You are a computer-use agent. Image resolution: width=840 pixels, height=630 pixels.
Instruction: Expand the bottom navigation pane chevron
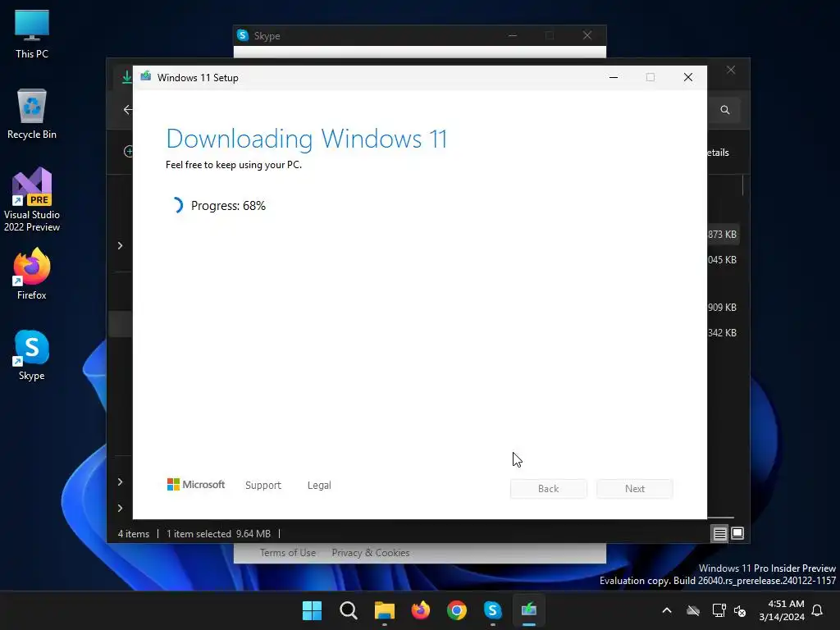point(120,508)
